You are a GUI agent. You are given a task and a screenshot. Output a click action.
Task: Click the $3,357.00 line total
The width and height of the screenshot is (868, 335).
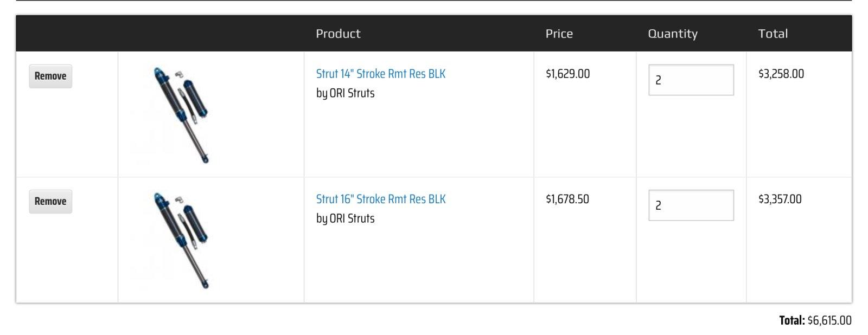pyautogui.click(x=780, y=199)
